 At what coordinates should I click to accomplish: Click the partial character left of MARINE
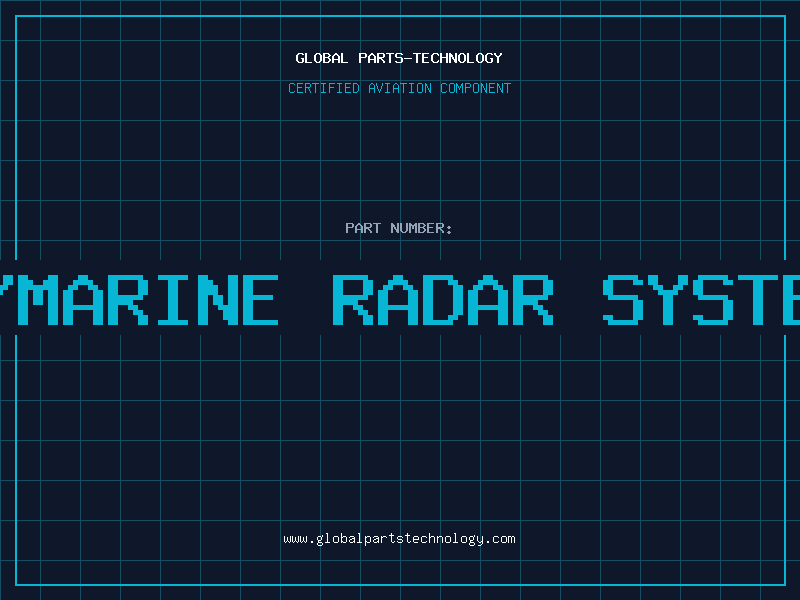[6, 290]
